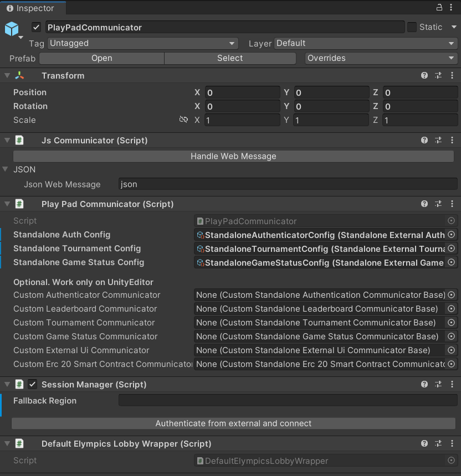This screenshot has height=476, width=461.
Task: Open the prefab asset
Action: 102,58
